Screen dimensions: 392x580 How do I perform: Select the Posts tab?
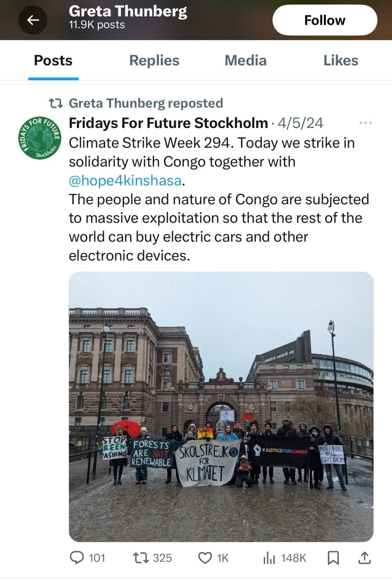(53, 61)
